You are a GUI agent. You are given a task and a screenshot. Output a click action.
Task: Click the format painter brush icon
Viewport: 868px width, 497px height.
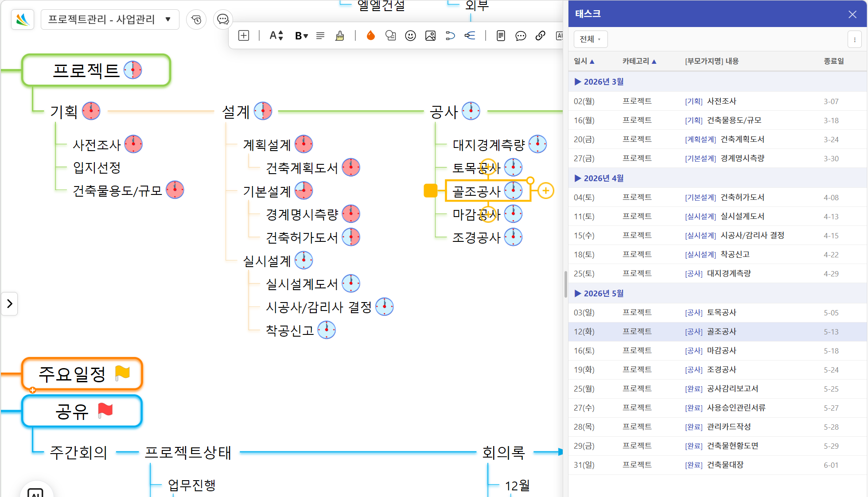pos(340,36)
